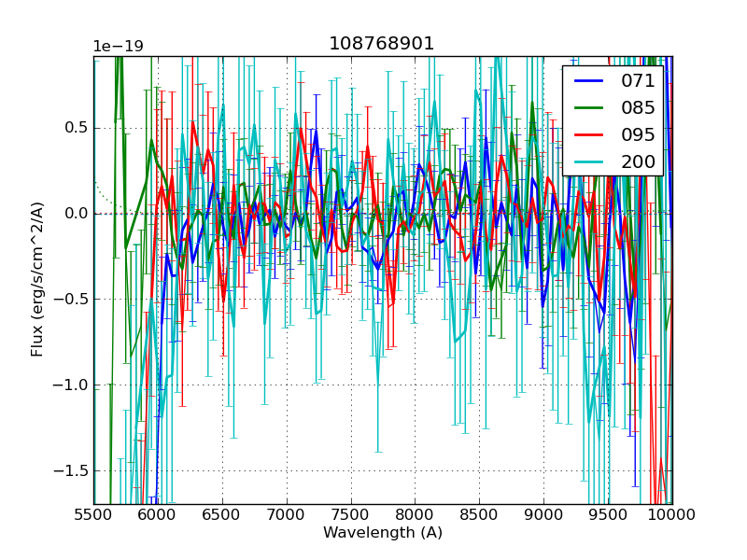Select the 071 legend label
The image size is (747, 560).
coord(638,80)
